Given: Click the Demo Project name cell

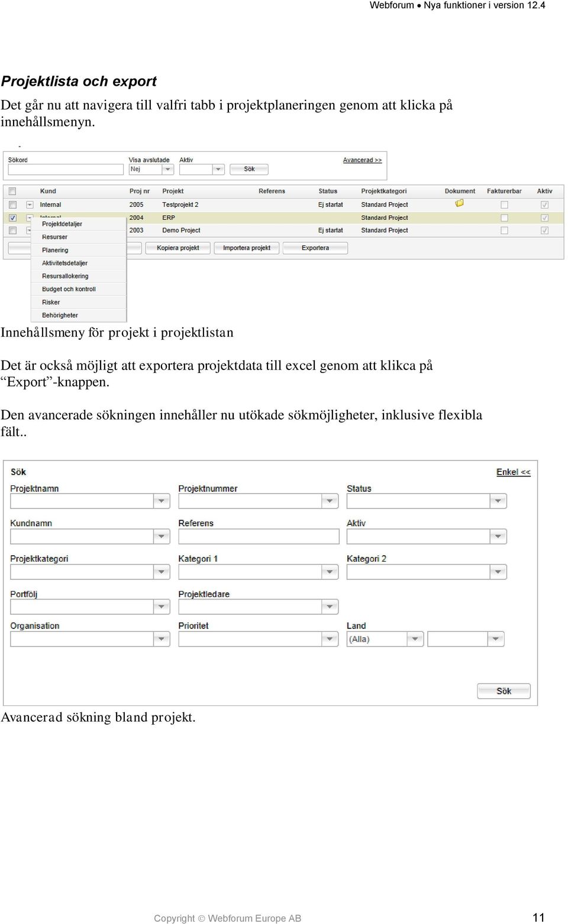Looking at the screenshot, I should point(181,231).
